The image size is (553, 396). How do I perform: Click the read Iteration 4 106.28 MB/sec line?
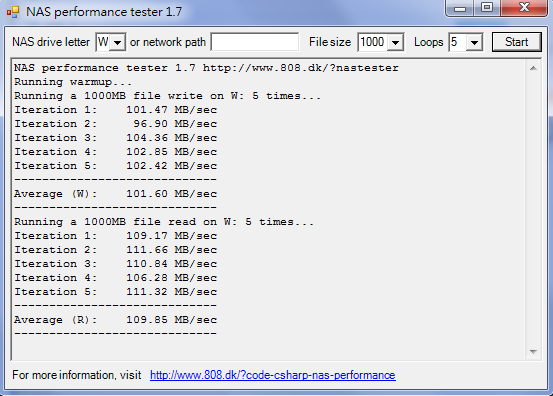(115, 278)
